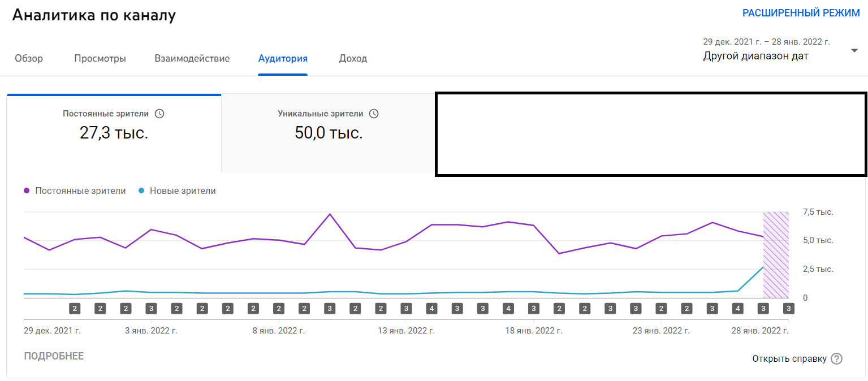The image size is (868, 381).
Task: Click the 2,5 тыс. axis value
Action: [x=818, y=269]
